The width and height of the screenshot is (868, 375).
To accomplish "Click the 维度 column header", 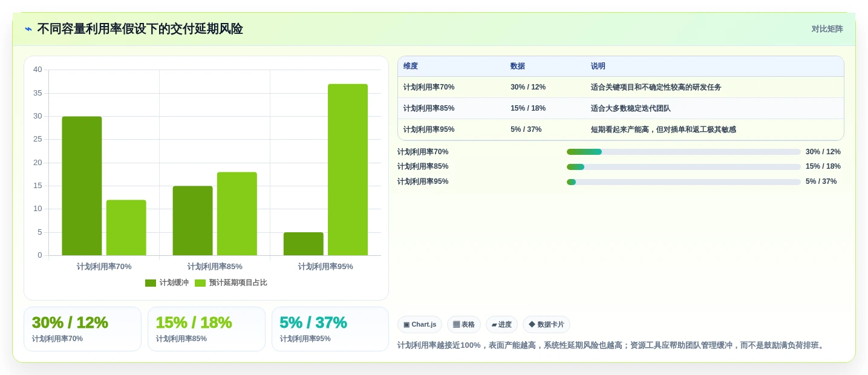I will click(411, 67).
